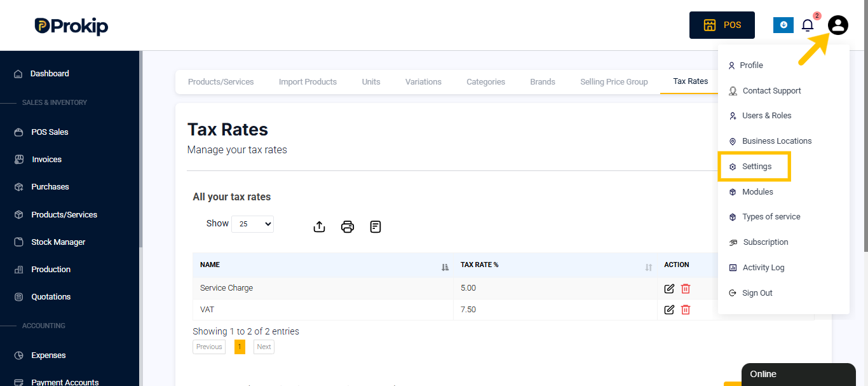Go to Stock Manager in sidebar
The width and height of the screenshot is (868, 386).
click(58, 242)
